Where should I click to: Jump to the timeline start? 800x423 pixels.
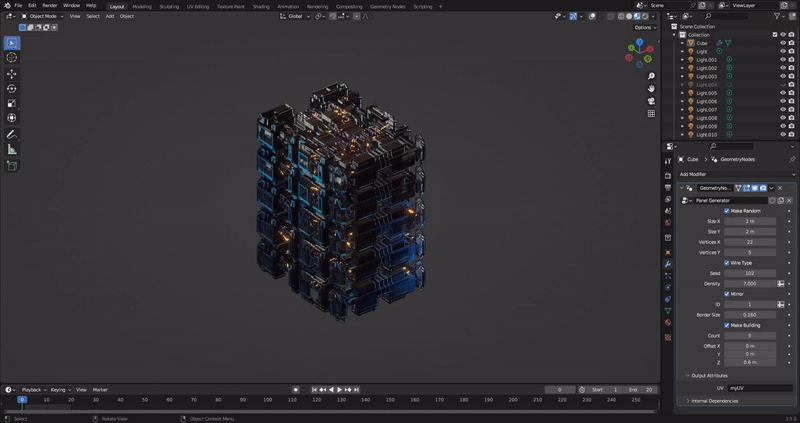pos(314,390)
